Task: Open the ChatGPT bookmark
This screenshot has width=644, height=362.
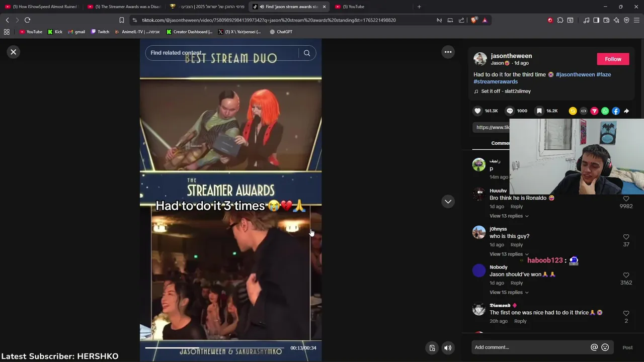Action: 281,32
